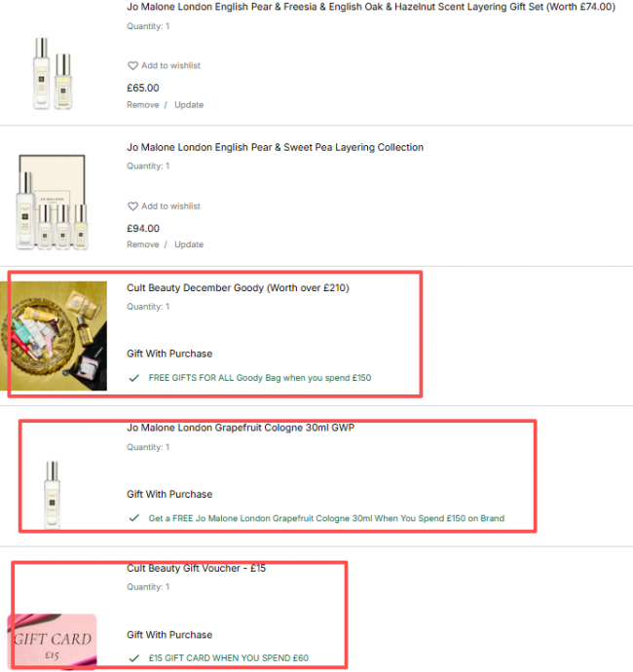The image size is (633, 672).
Task: View the December Goody bag photo
Action: (54, 336)
